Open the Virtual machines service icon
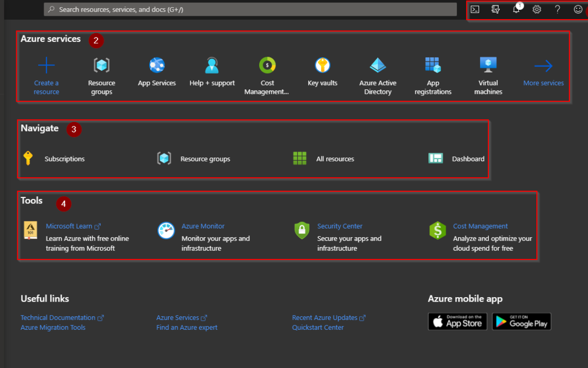Viewport: 588px width, 368px height. click(488, 66)
